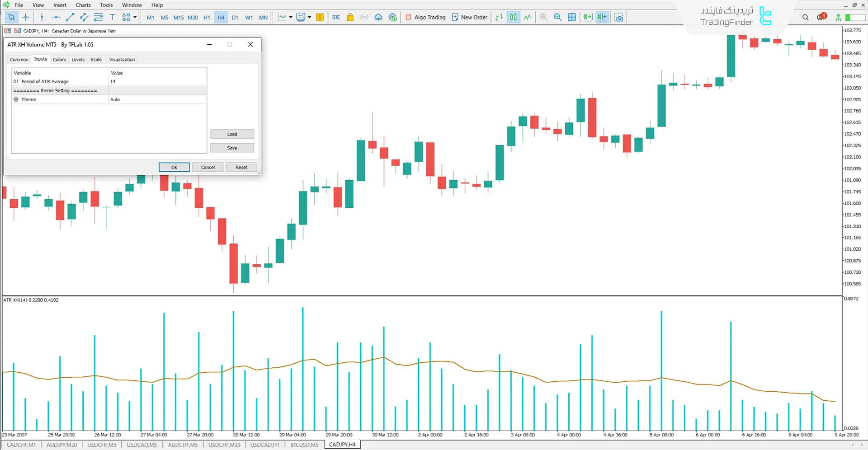Click the zoom out magnifier icon

pos(557,17)
